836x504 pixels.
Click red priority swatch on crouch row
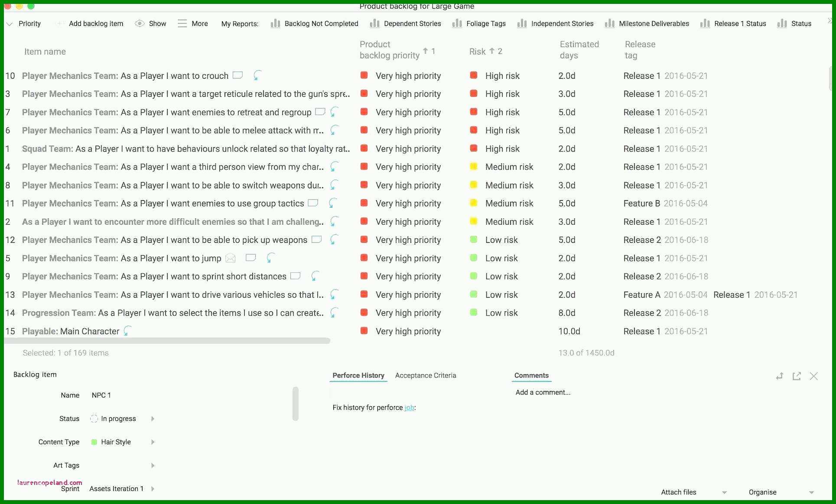click(x=364, y=75)
